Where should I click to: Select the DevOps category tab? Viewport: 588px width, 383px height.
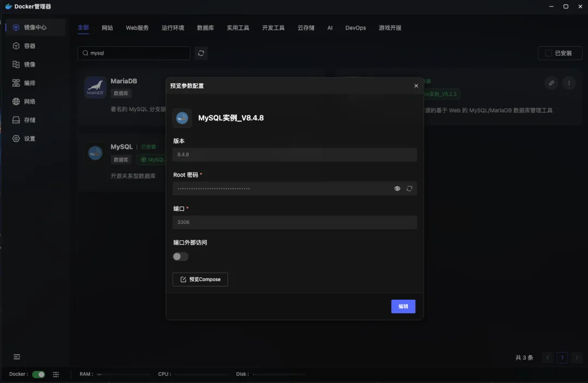coord(356,28)
